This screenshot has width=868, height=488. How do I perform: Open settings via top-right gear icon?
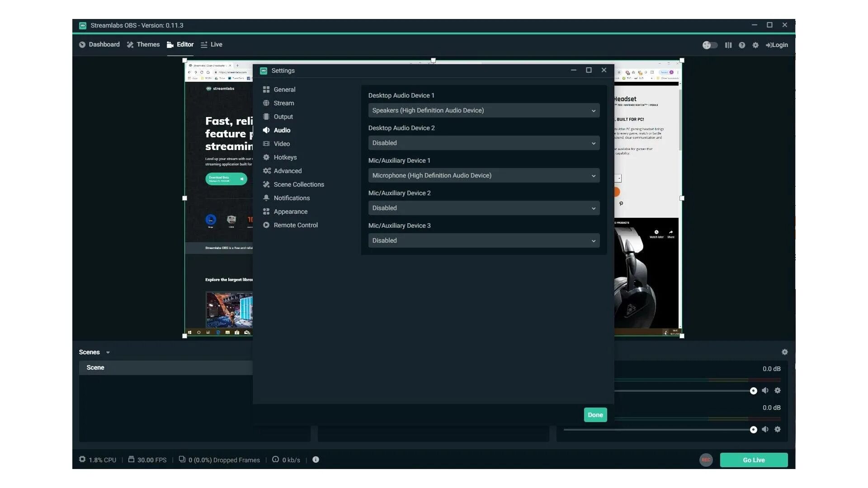pyautogui.click(x=755, y=45)
